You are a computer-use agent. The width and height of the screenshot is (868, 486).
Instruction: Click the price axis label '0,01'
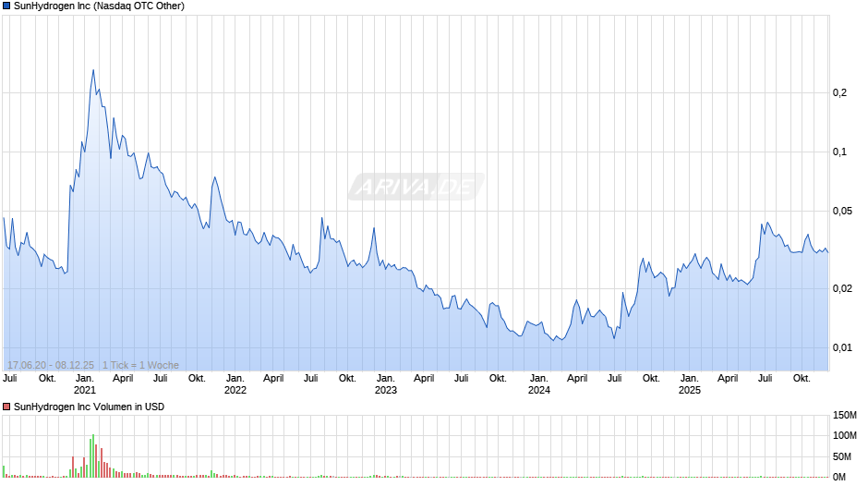[x=842, y=348]
